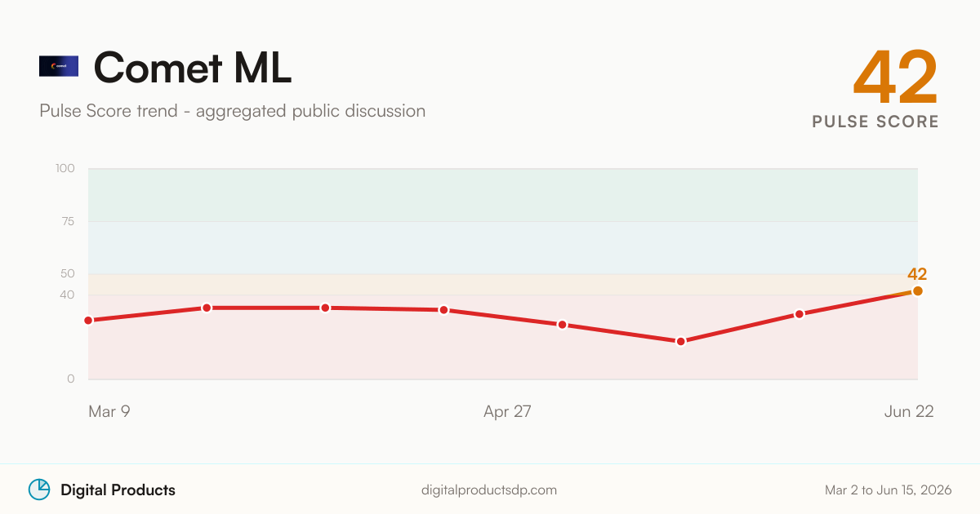Click the blue 50–75 score band
The height and width of the screenshot is (514, 980).
503,248
